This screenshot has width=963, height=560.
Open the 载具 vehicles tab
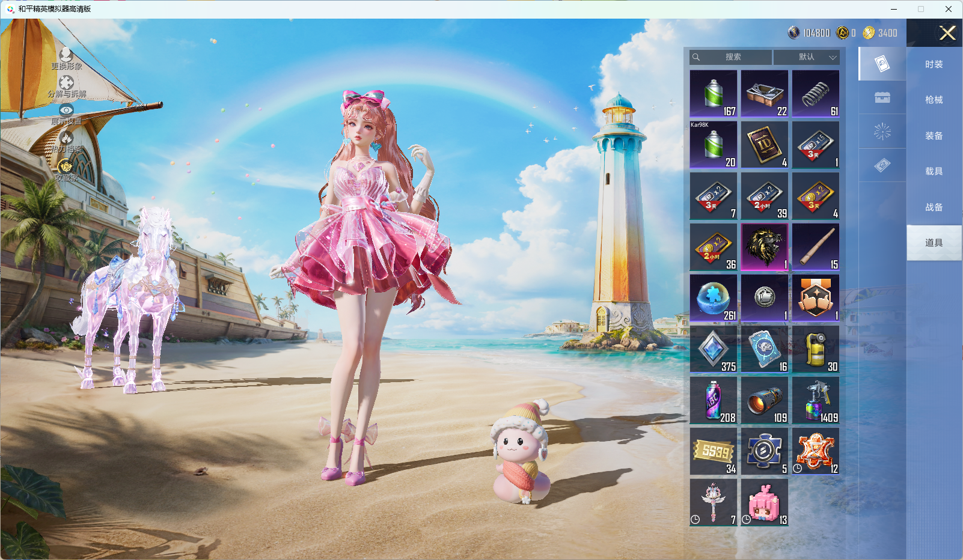(x=934, y=171)
